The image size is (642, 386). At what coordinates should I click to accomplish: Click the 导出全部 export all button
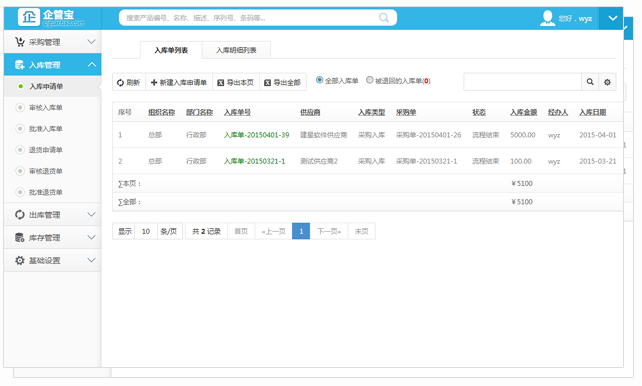click(x=283, y=82)
